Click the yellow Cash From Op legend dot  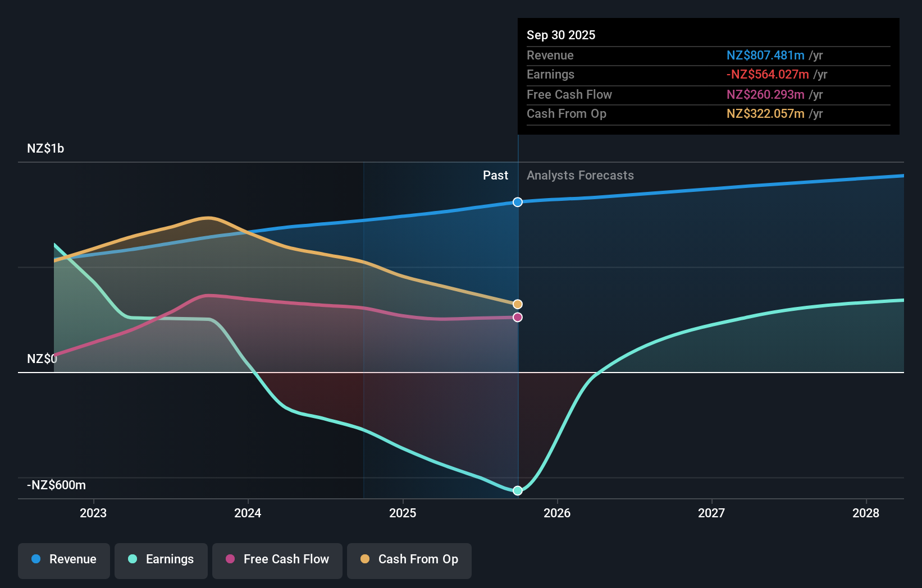tap(365, 559)
